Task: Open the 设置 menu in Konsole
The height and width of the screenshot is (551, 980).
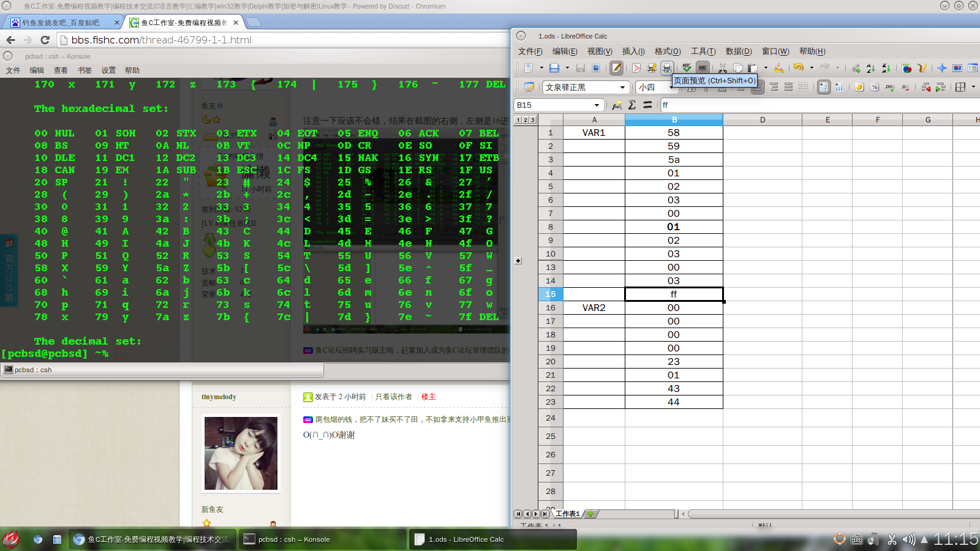Action: 108,70
